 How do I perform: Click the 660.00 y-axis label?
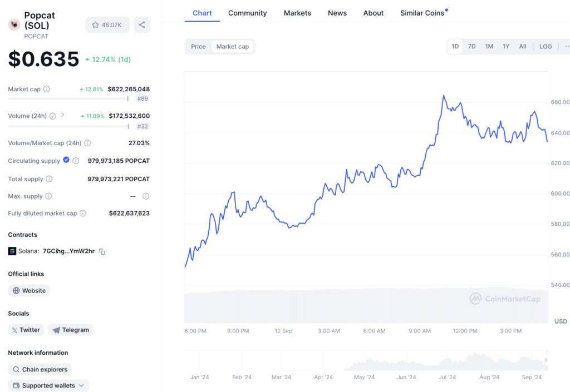tap(560, 102)
